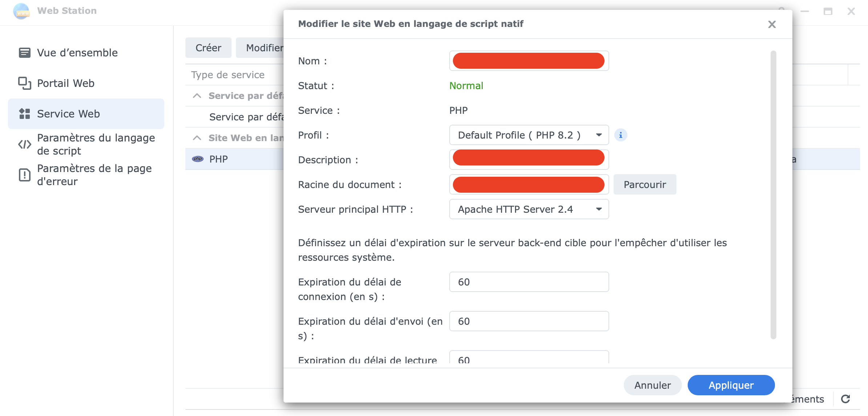This screenshot has width=868, height=416.
Task: Collapse the Service par défaut group
Action: pyautogui.click(x=197, y=96)
